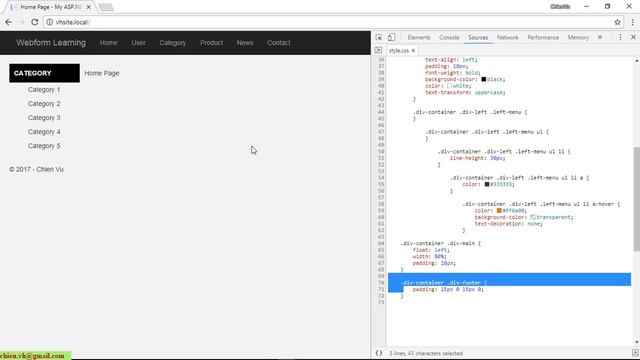Viewport: 640px width, 360px height.
Task: Open Product in navbar
Action: [x=211, y=42]
